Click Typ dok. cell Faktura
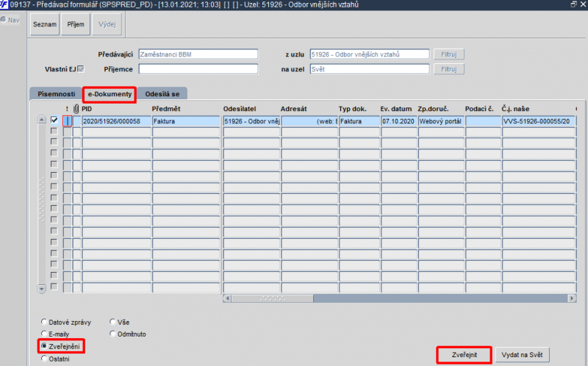The height and width of the screenshot is (366, 588). (x=359, y=121)
